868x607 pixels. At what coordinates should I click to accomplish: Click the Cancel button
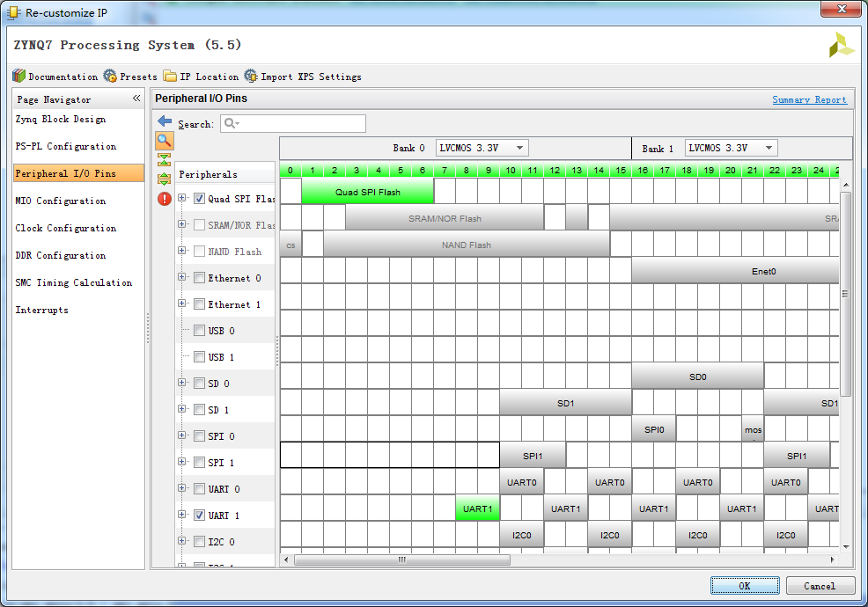[x=820, y=586]
